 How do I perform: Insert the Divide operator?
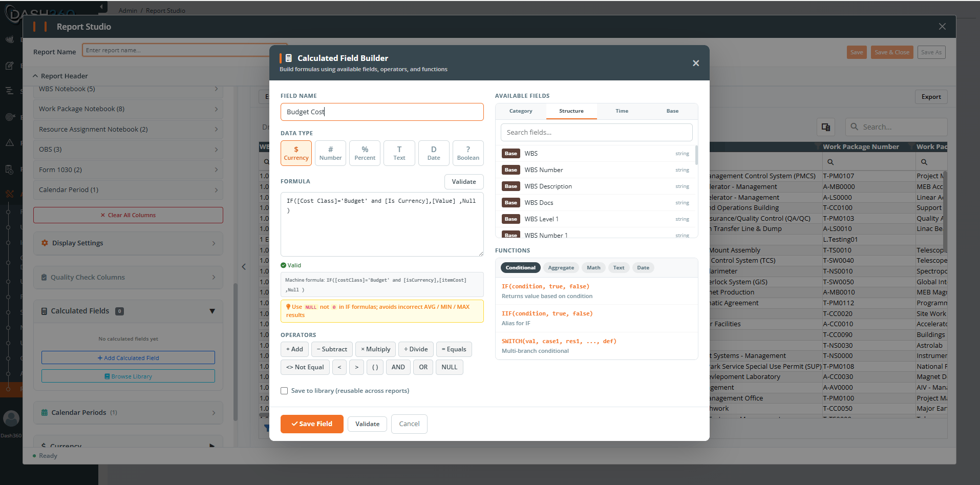(x=416, y=349)
